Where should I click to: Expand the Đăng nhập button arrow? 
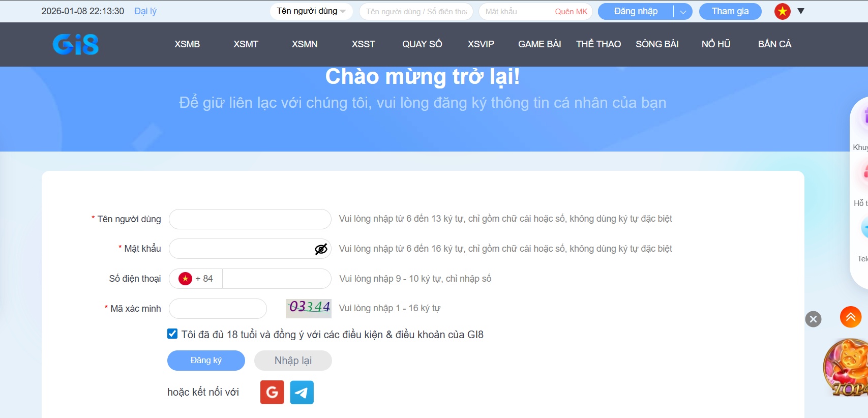pyautogui.click(x=683, y=12)
